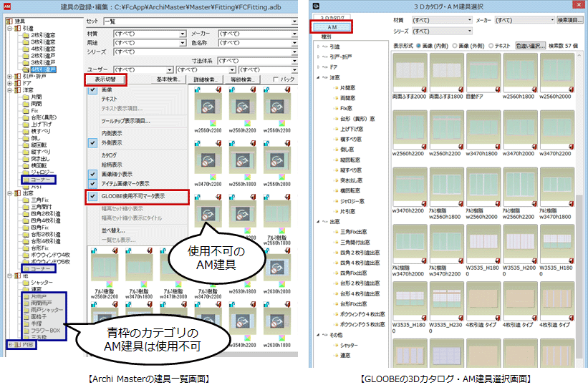Expand the 引戸・折戸 node in Archi Master tree
Image resolution: width=588 pixels, height=390 pixels.
pos(10,76)
